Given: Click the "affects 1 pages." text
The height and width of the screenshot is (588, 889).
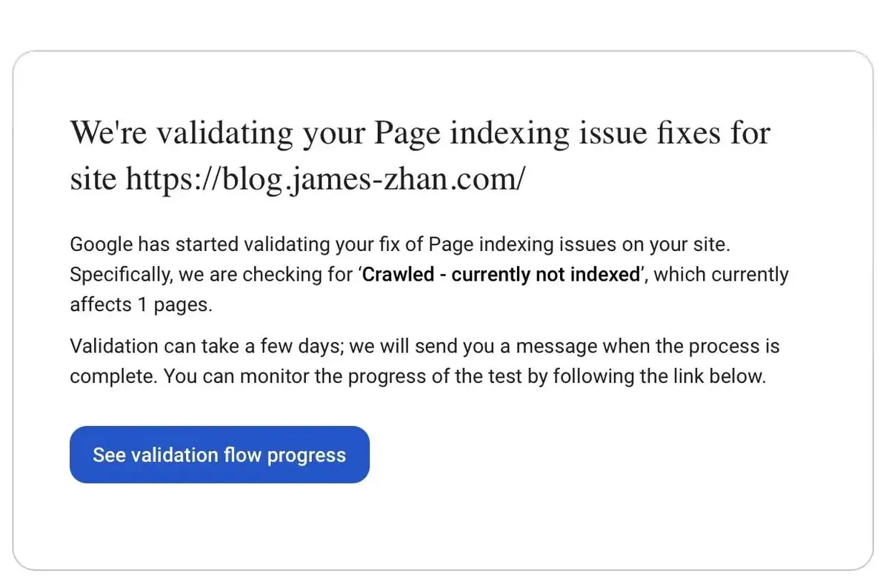Looking at the screenshot, I should point(141,304).
